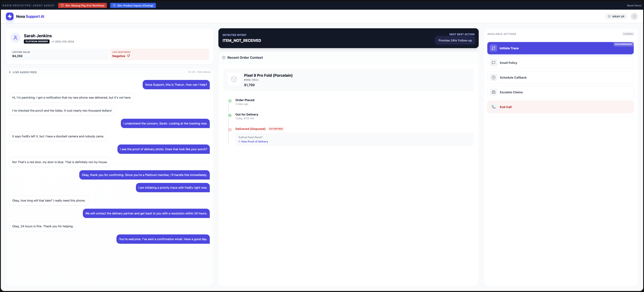Open the View Proof of Delivery link

(x=254, y=142)
